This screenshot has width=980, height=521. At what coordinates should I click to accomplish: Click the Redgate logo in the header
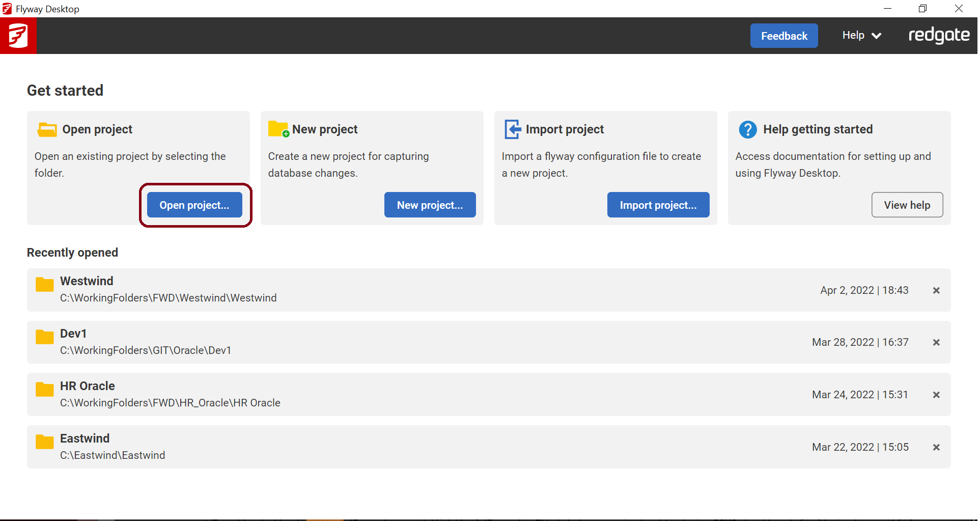(939, 35)
